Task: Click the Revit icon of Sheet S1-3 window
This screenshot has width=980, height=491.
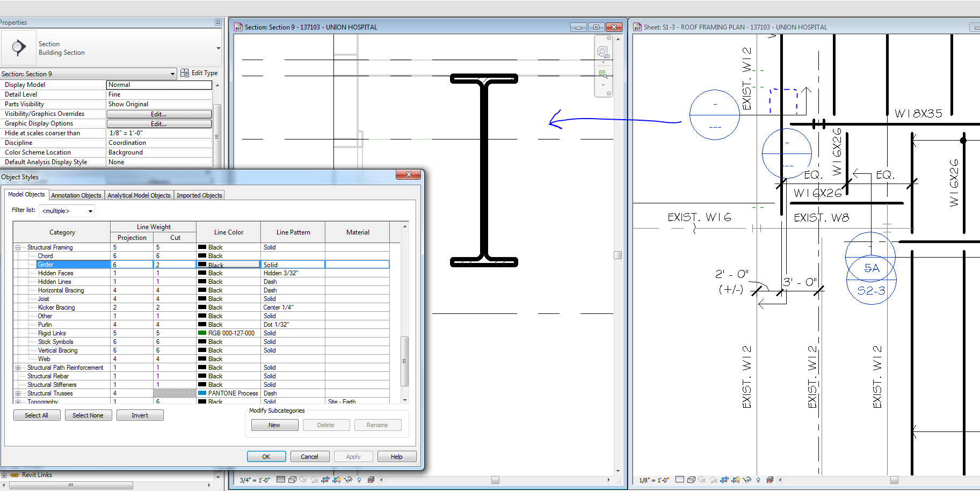Action: [637, 27]
